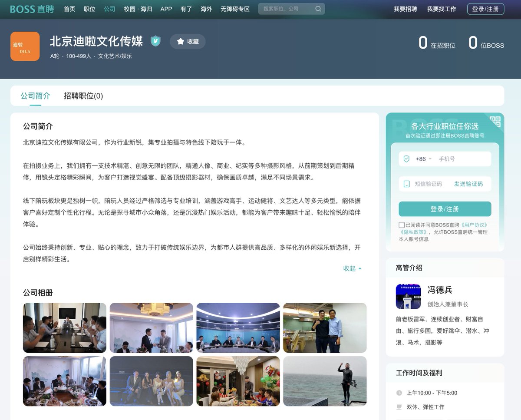Open the banquet table album photo
This screenshot has height=420, width=521.
tap(65, 381)
